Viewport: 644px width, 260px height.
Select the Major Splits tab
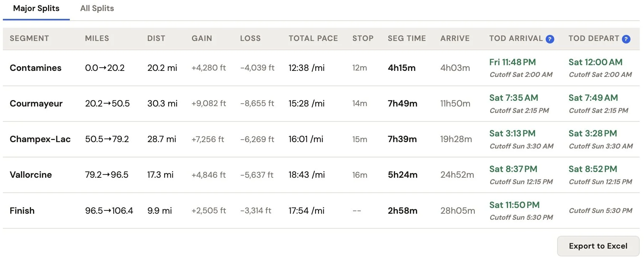click(36, 9)
